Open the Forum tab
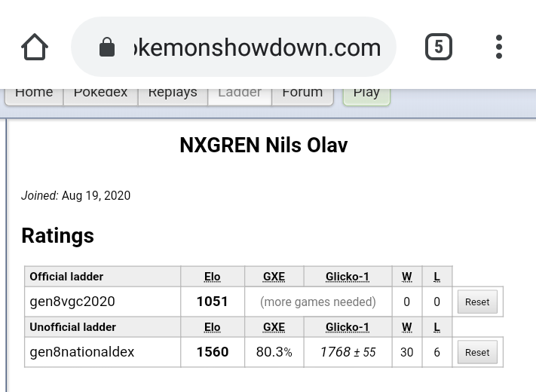 pyautogui.click(x=302, y=93)
